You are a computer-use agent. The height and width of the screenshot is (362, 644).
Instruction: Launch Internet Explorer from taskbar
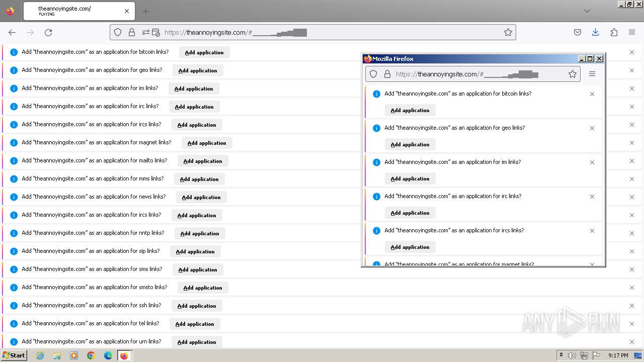pyautogui.click(x=40, y=355)
